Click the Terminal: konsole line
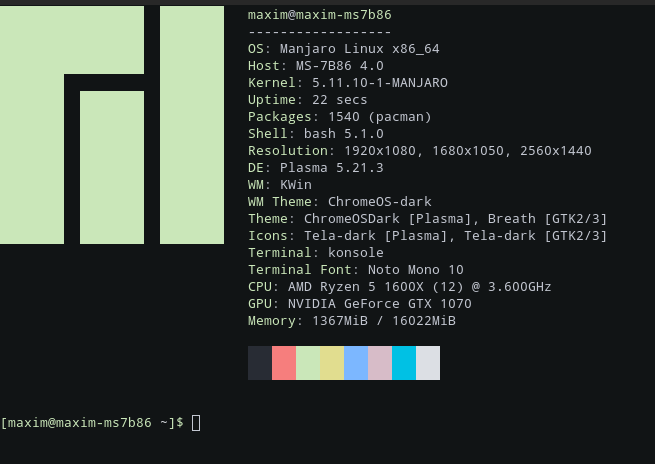 click(x=315, y=253)
